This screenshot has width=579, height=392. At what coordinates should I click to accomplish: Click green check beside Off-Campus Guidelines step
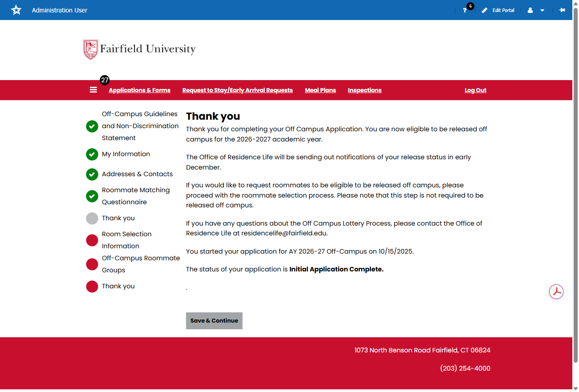[x=92, y=126]
